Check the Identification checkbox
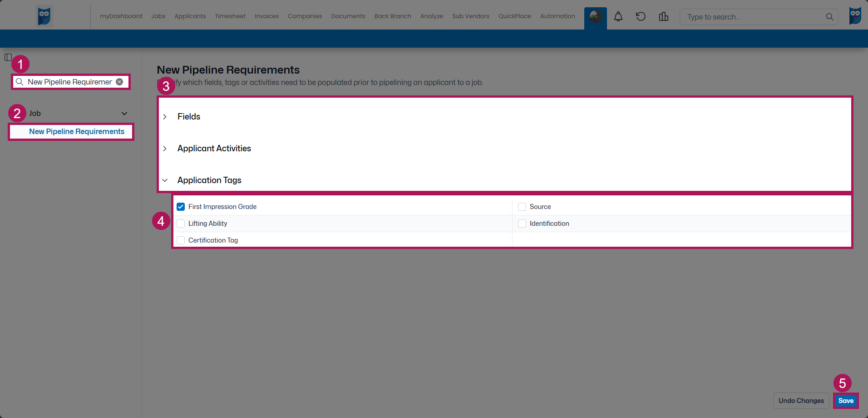This screenshot has height=418, width=868. point(522,224)
